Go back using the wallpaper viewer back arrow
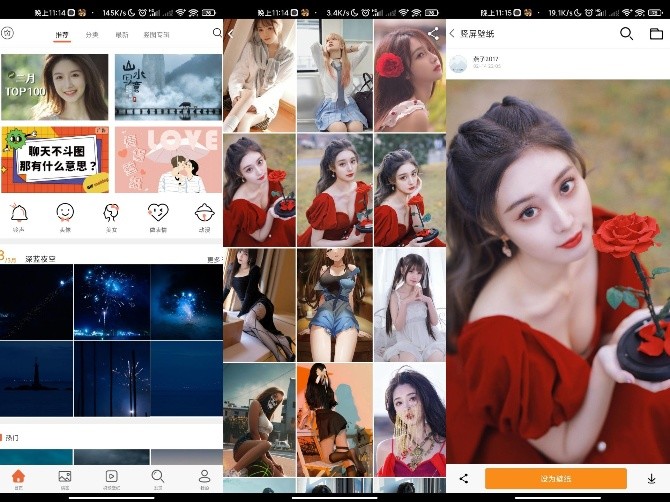The width and height of the screenshot is (670, 502). pyautogui.click(x=452, y=33)
